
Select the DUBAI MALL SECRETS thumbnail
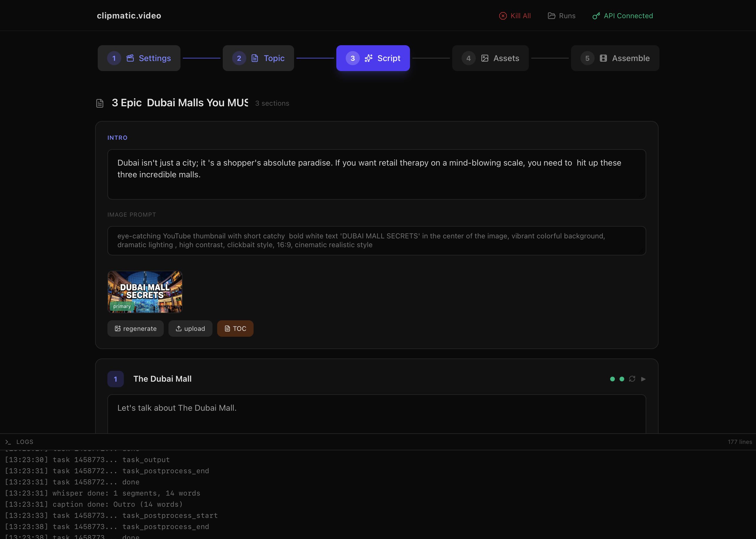145,292
